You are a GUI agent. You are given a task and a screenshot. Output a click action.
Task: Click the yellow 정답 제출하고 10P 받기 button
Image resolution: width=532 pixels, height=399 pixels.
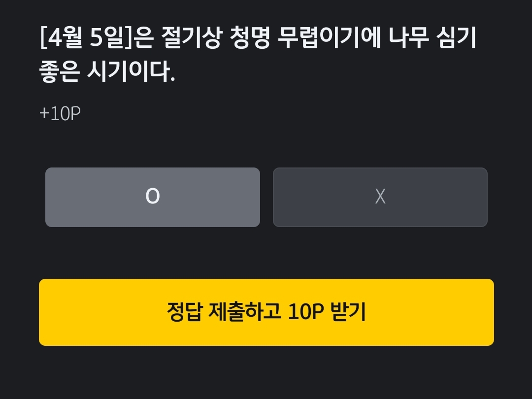(x=266, y=312)
